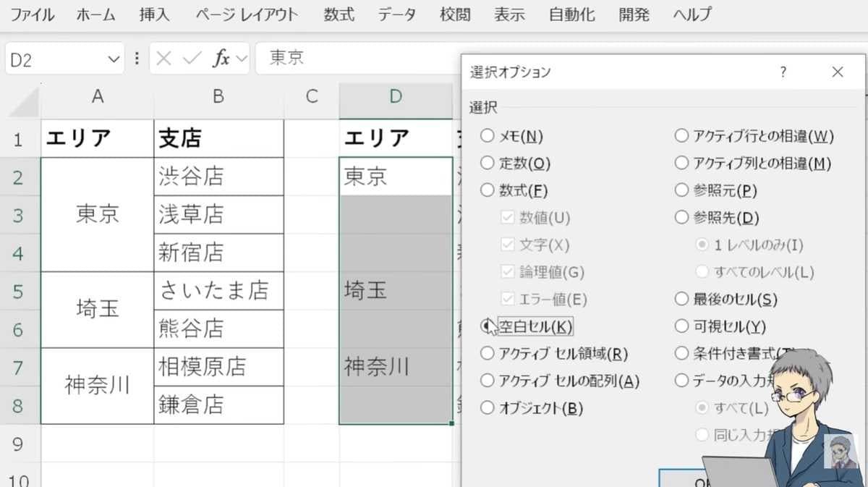Click cell A1 containing エリア

pos(97,139)
